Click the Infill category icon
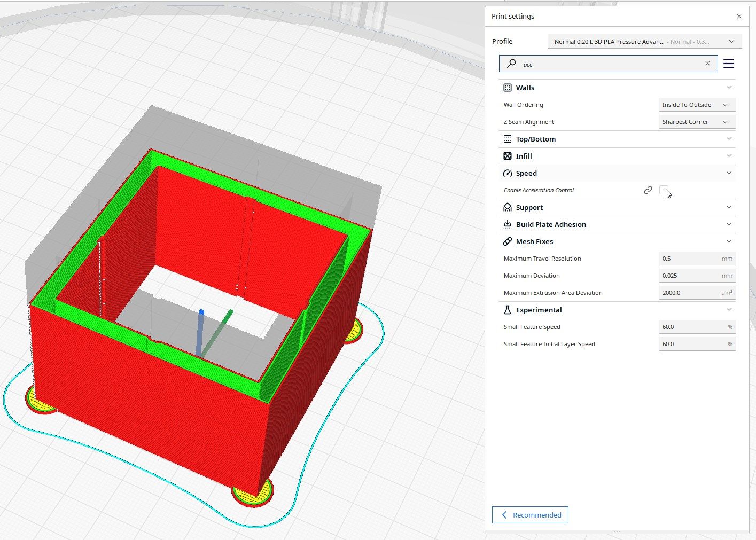Image resolution: width=756 pixels, height=540 pixels. [508, 156]
